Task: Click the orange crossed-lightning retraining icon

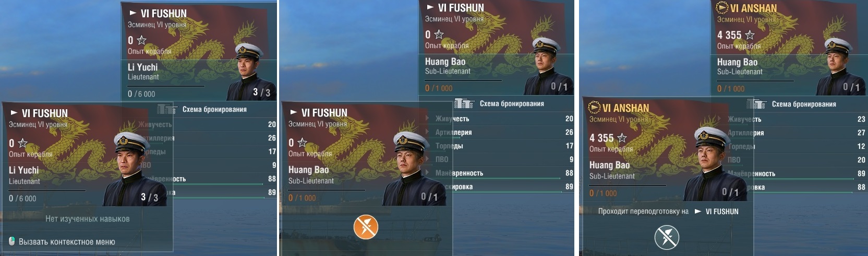Action: click(x=366, y=227)
